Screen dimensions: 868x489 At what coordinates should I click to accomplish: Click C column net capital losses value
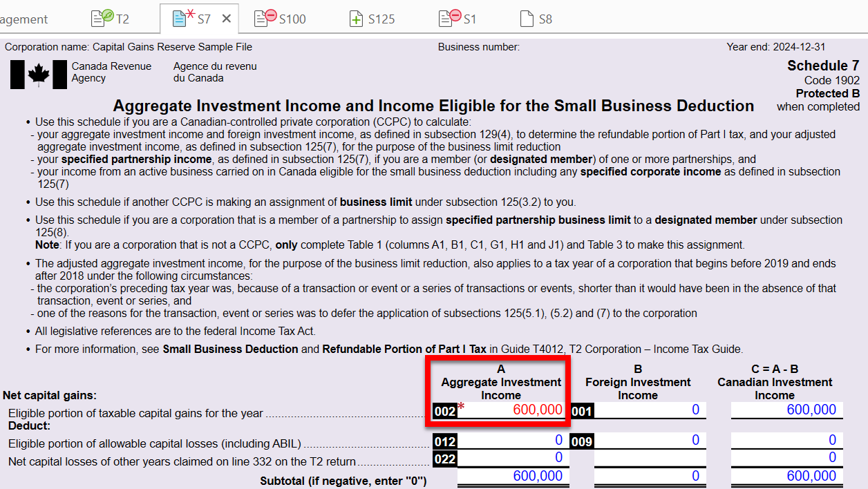[x=787, y=458]
